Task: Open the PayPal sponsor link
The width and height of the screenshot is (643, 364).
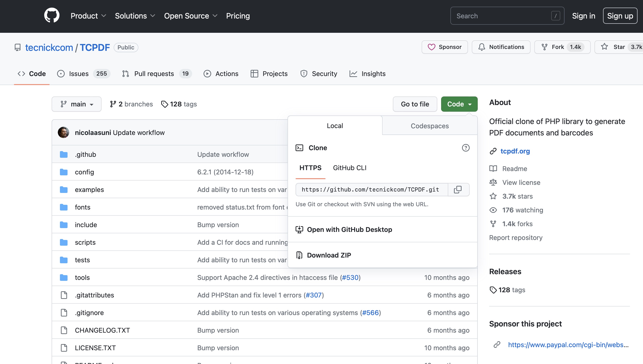Action: point(568,345)
